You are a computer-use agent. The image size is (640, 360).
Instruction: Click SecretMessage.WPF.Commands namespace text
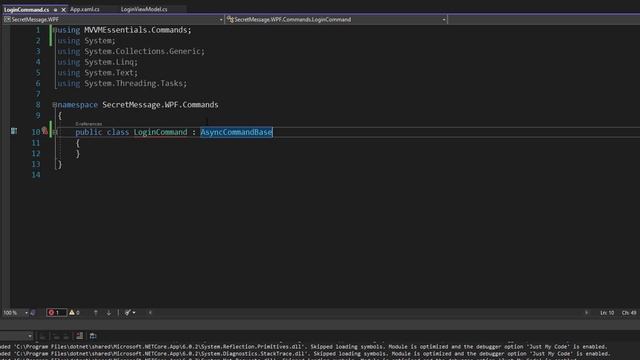pos(160,105)
